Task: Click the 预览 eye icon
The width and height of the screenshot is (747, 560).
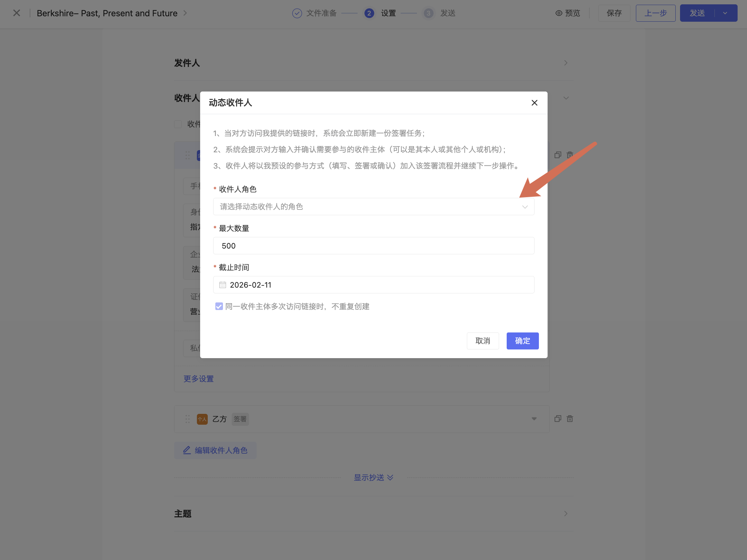Action: point(559,13)
